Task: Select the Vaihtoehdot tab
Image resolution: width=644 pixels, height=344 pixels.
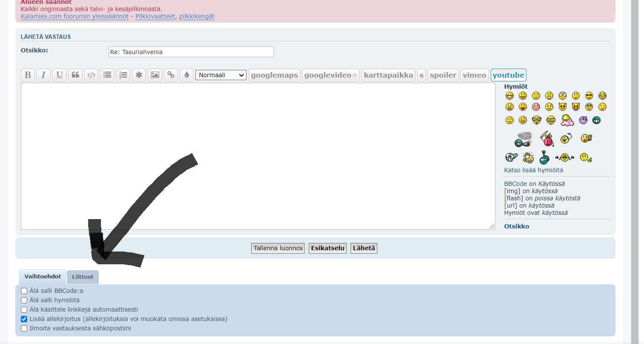Action: coord(43,277)
